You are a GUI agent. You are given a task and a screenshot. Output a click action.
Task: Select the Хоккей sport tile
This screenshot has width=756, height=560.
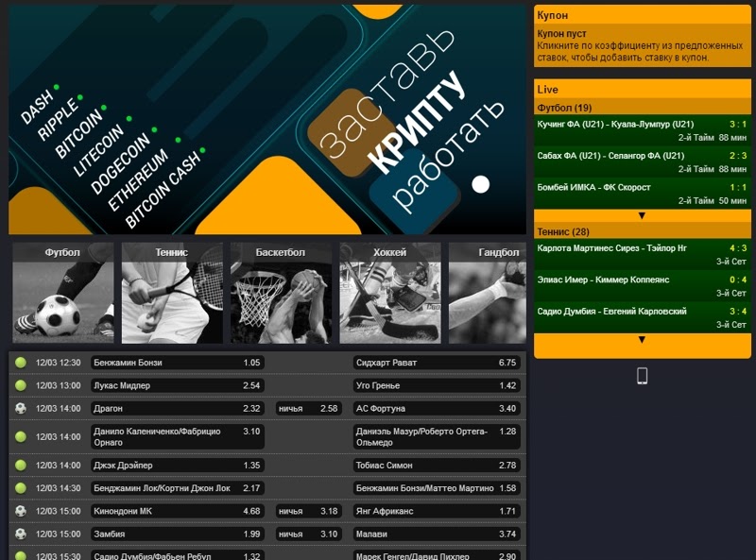click(x=389, y=294)
